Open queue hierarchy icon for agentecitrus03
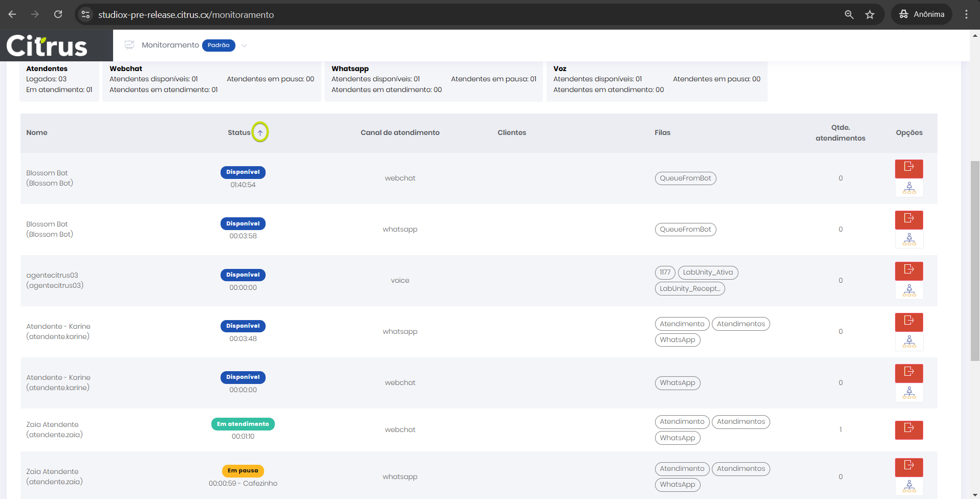The height and width of the screenshot is (499, 980). click(x=909, y=290)
